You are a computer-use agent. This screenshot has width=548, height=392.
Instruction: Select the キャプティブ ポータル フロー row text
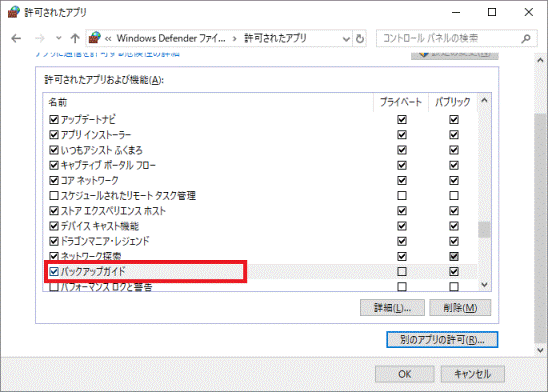pos(108,165)
